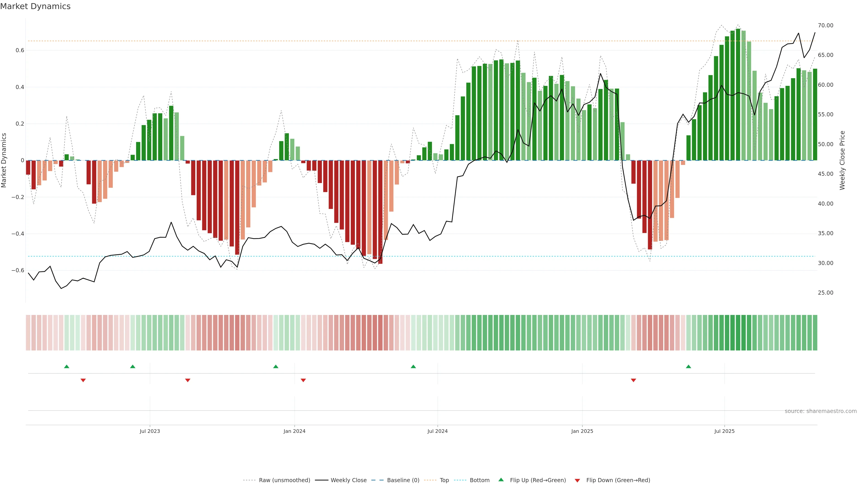
Task: Click the 70.00 price axis tick label
Action: pos(825,26)
